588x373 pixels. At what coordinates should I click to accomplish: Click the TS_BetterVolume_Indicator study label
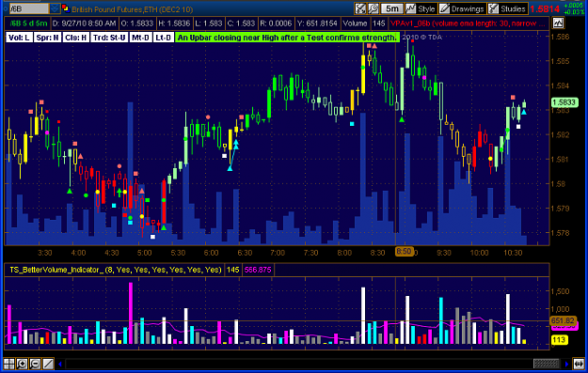115,270
